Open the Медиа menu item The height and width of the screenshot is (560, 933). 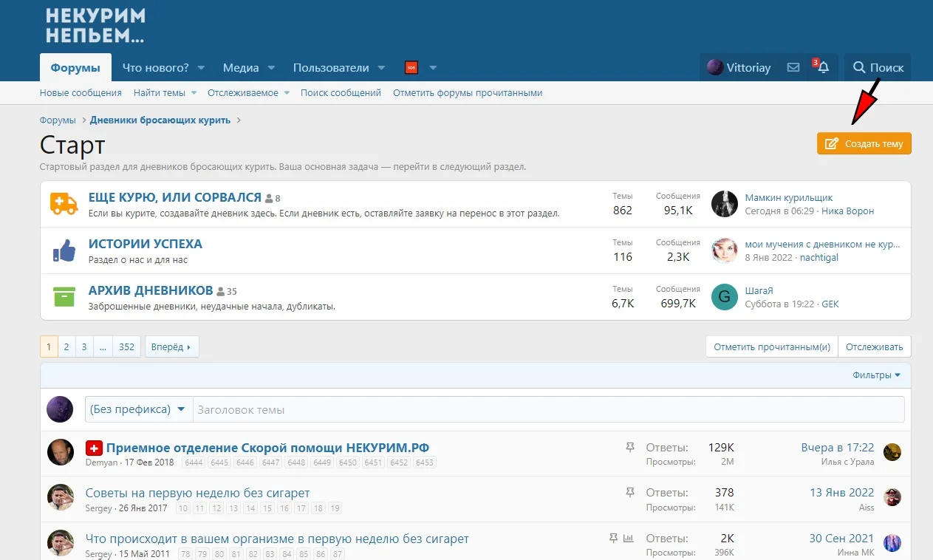pyautogui.click(x=241, y=67)
